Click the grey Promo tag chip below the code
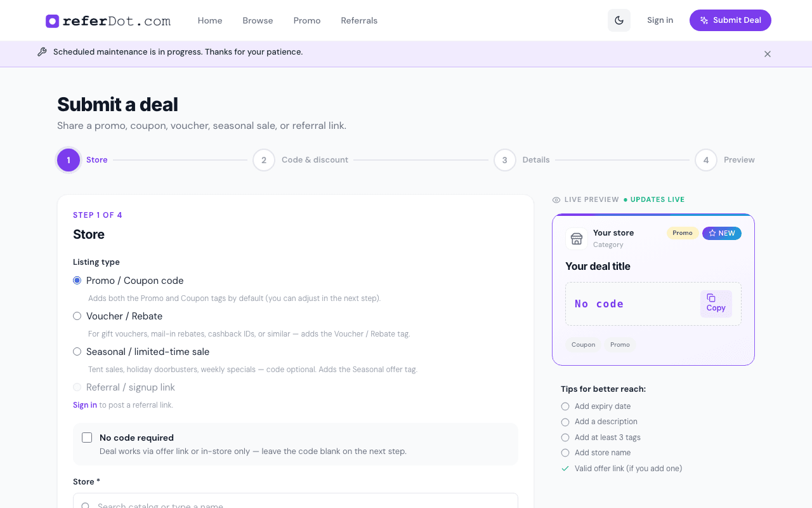This screenshot has height=508, width=812. pyautogui.click(x=620, y=345)
